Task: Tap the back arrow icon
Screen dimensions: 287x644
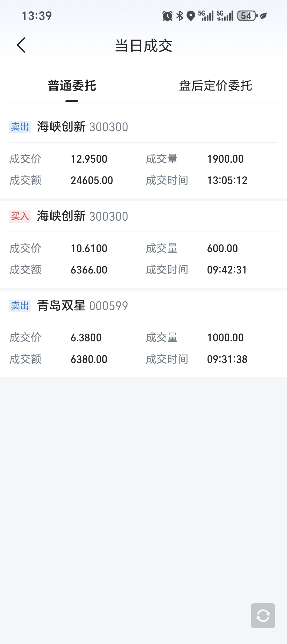Action: pos(21,45)
